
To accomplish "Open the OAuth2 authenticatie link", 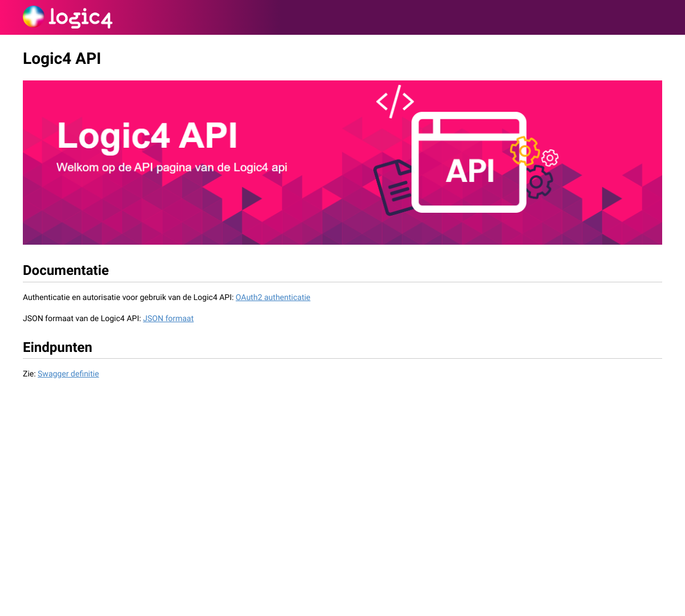I will pos(273,297).
